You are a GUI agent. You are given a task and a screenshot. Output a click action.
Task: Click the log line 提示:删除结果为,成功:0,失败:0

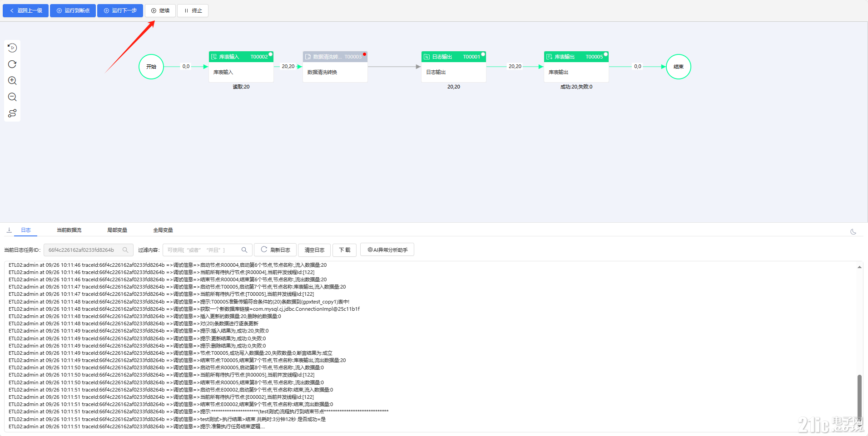click(137, 346)
